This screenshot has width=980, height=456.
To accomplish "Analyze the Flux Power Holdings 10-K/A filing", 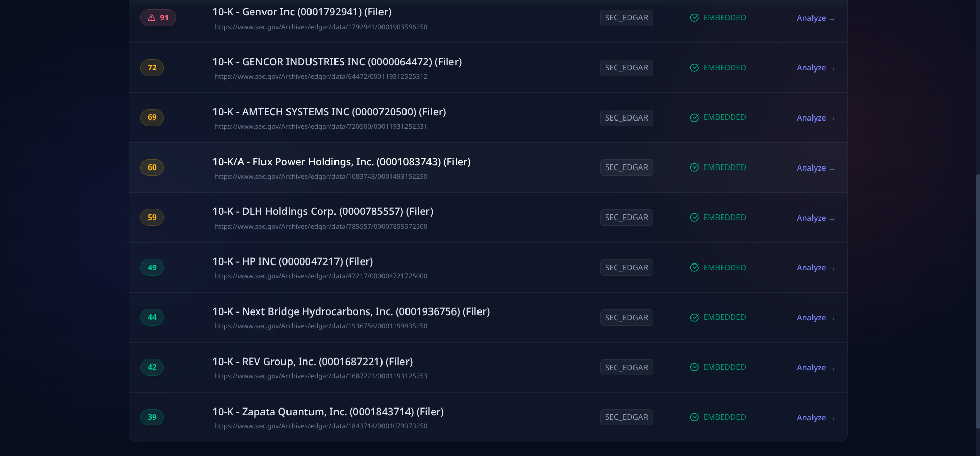I will point(816,168).
